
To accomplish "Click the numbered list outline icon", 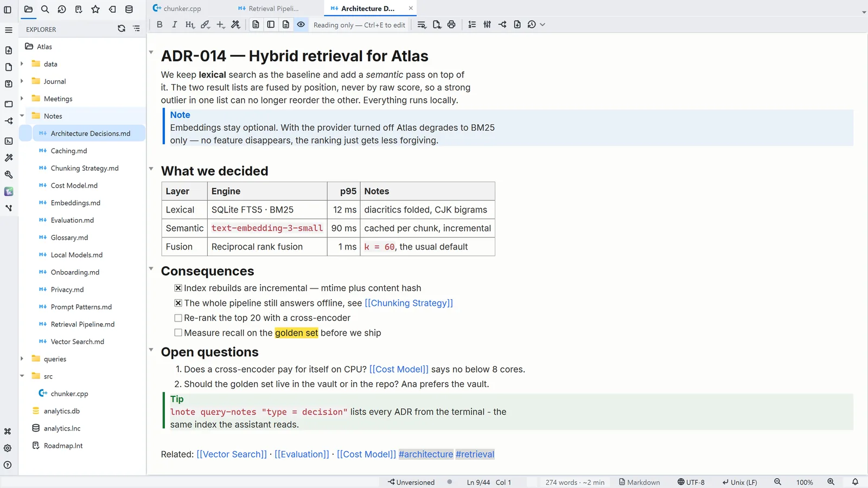I will point(472,24).
